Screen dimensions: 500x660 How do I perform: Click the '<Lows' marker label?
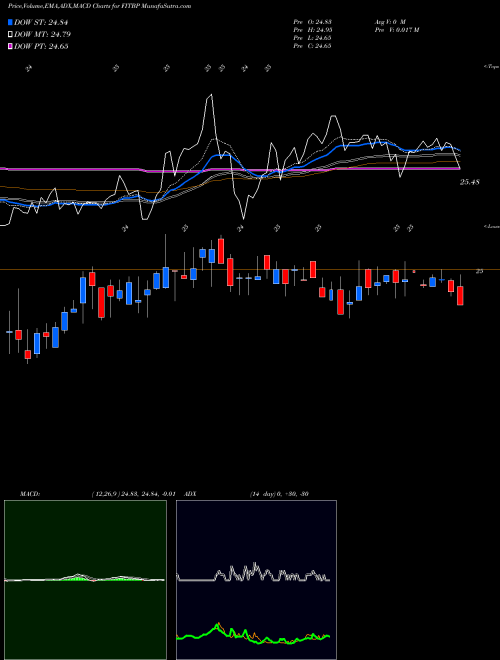pyautogui.click(x=492, y=226)
